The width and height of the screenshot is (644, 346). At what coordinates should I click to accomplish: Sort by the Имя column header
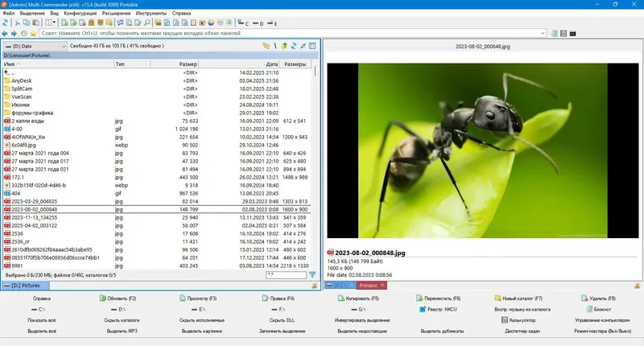coord(58,64)
